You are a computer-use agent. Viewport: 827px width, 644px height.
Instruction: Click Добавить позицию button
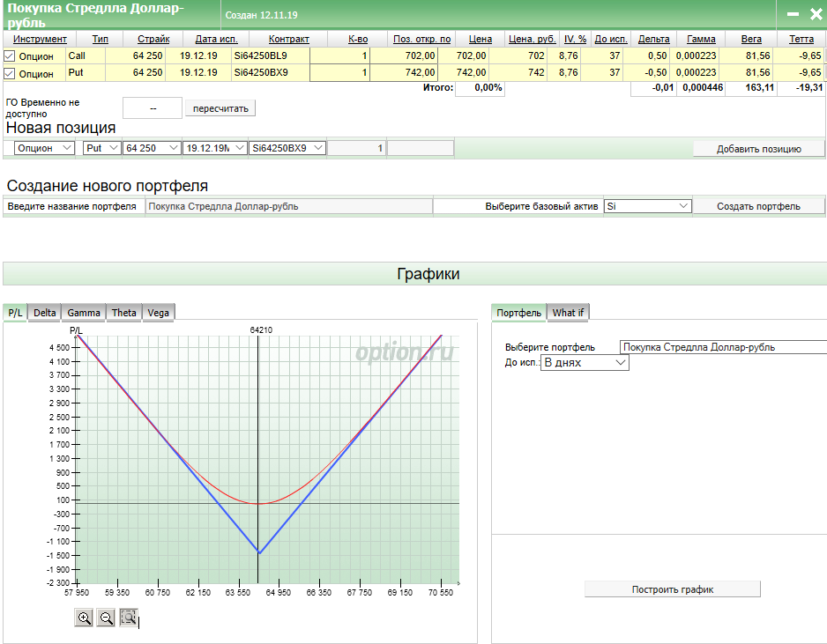758,149
